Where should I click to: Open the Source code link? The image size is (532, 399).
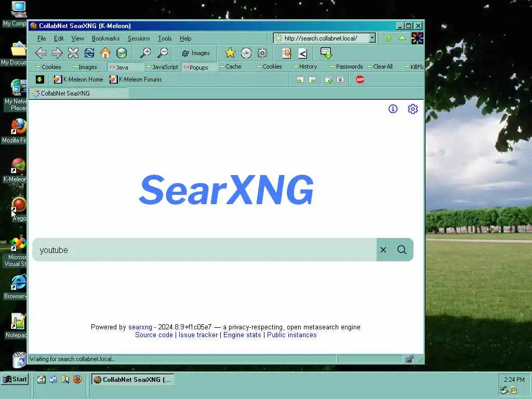154,335
